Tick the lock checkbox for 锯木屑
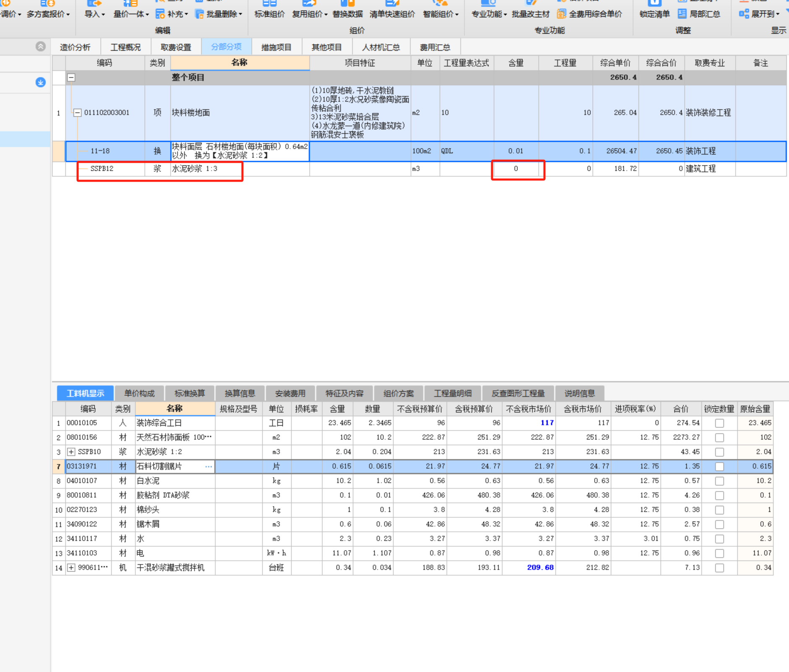Image resolution: width=789 pixels, height=672 pixels. 719,524
